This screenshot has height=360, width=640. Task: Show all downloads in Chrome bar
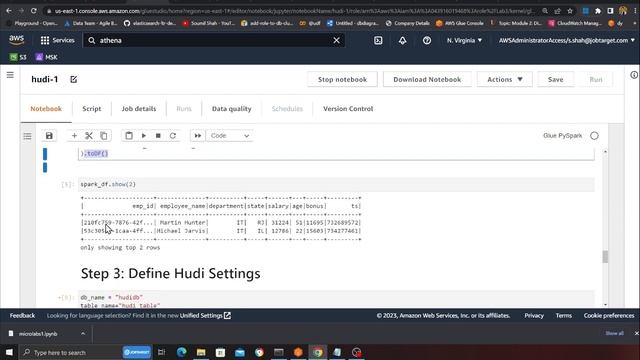[614, 333]
